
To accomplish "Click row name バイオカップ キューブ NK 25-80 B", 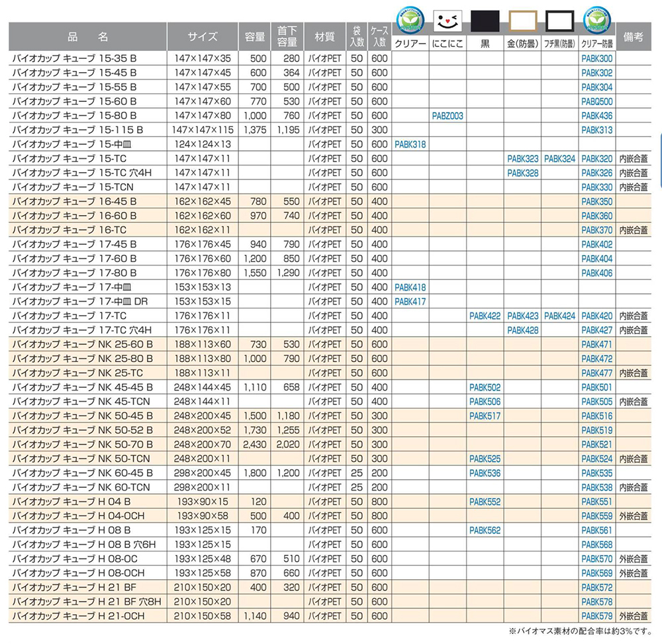I will click(82, 359).
